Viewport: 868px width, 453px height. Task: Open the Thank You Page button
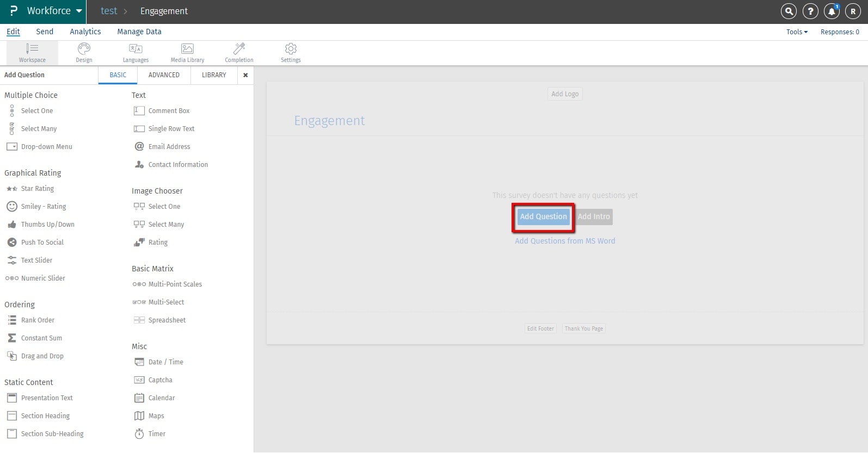[584, 328]
